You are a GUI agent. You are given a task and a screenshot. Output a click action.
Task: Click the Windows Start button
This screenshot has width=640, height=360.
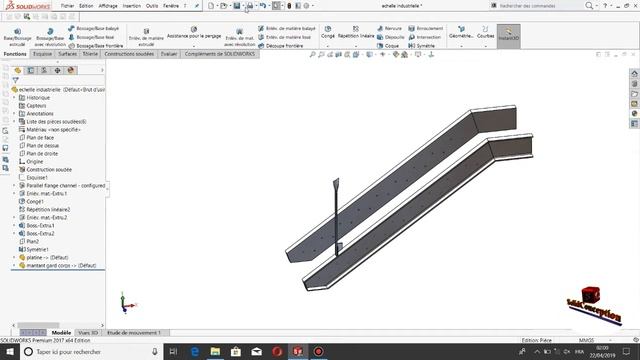(x=10, y=351)
